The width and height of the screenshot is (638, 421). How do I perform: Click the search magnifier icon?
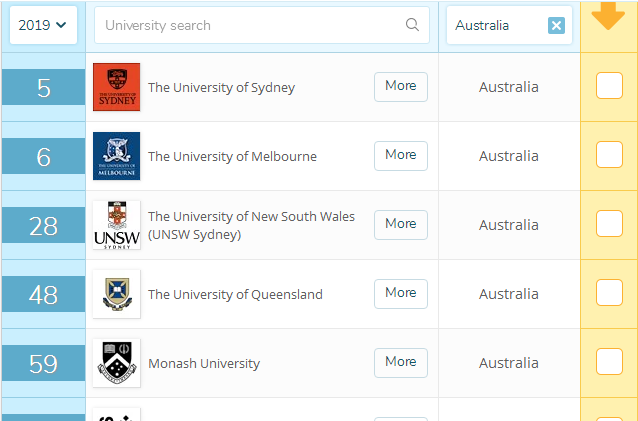coord(412,25)
